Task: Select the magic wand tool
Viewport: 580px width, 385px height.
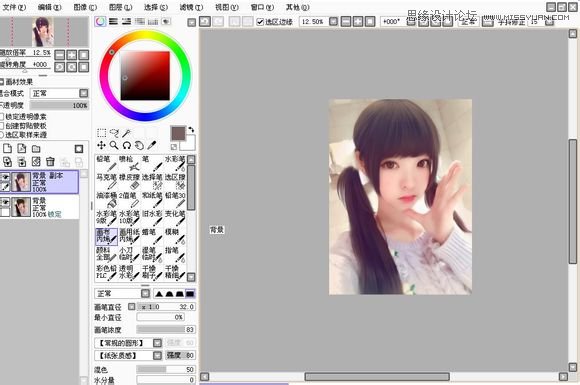Action: [x=127, y=133]
